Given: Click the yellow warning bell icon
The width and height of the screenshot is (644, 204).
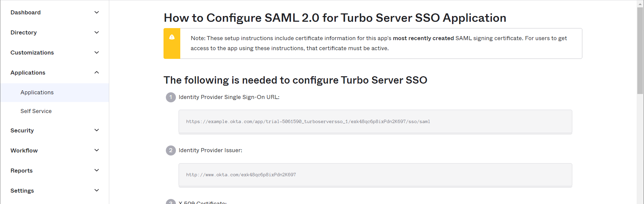Looking at the screenshot, I should [x=172, y=37].
